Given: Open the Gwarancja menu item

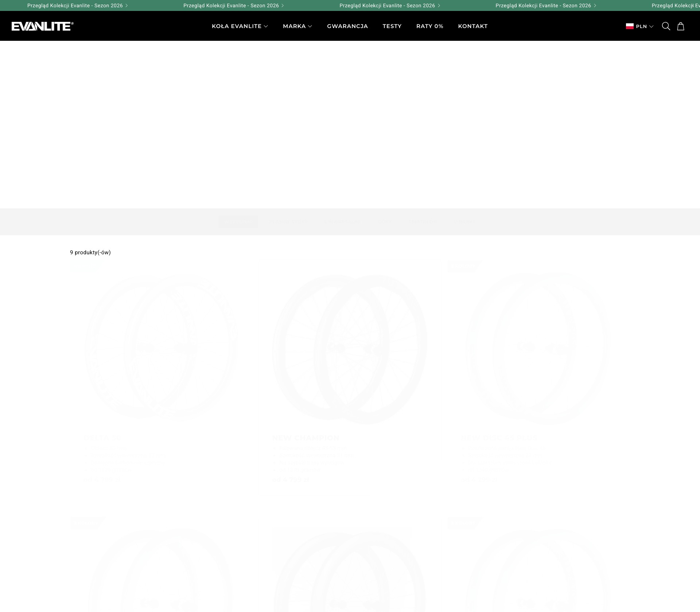Looking at the screenshot, I should point(347,26).
